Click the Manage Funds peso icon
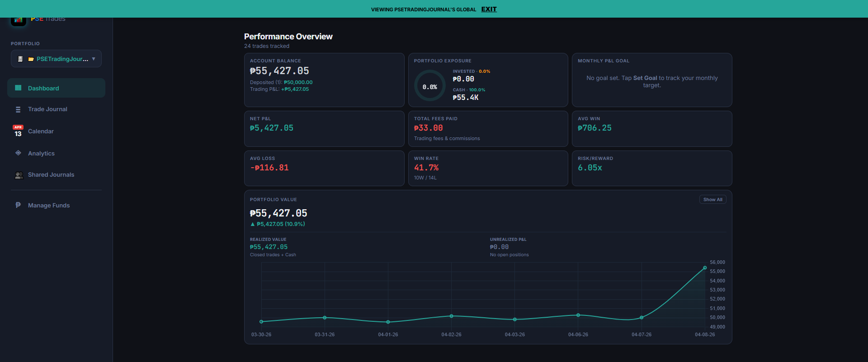The height and width of the screenshot is (362, 868). point(18,205)
